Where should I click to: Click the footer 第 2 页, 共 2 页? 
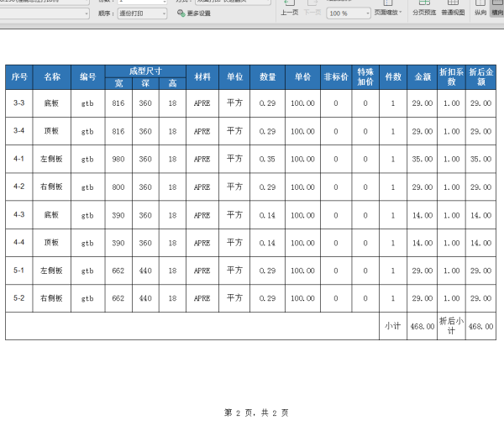coord(256,413)
